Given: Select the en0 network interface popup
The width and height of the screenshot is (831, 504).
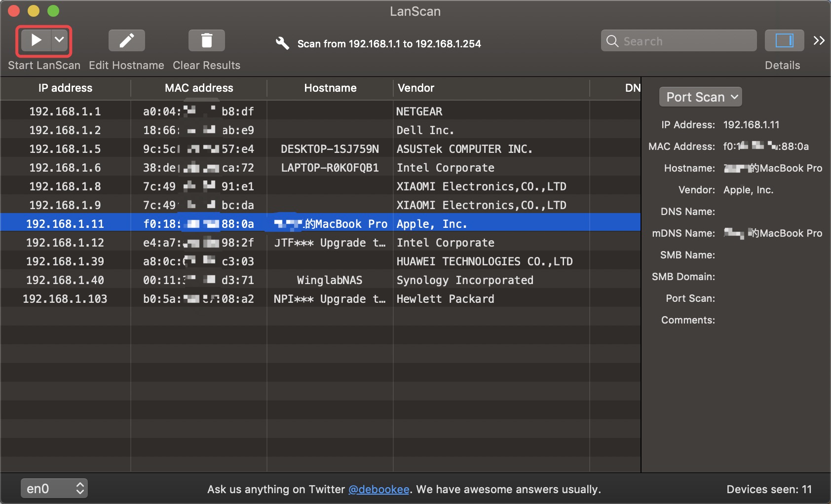Looking at the screenshot, I should [54, 488].
